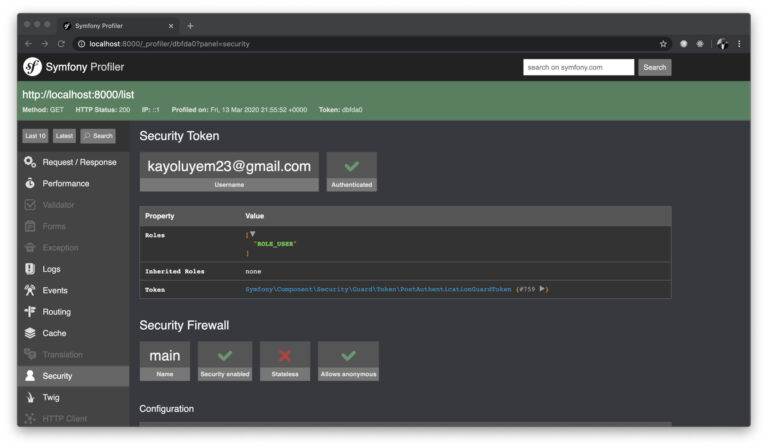The image size is (768, 448).
Task: Open the browser three-dot menu
Action: tap(739, 44)
